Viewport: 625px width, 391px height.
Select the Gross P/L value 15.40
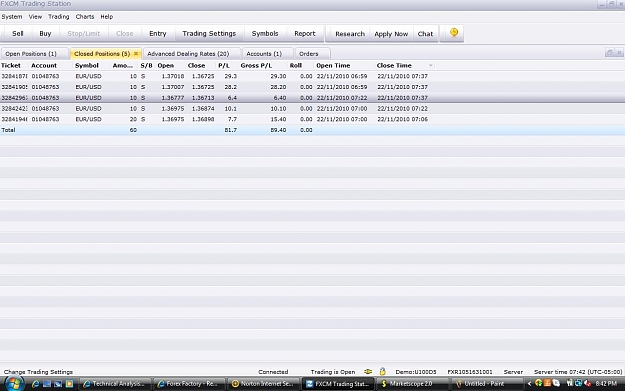click(x=278, y=119)
